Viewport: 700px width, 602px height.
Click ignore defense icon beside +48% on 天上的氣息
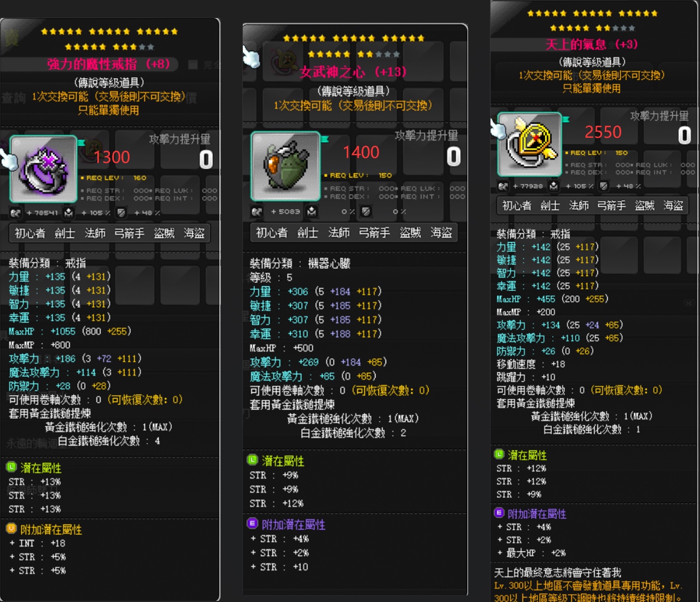pos(604,186)
